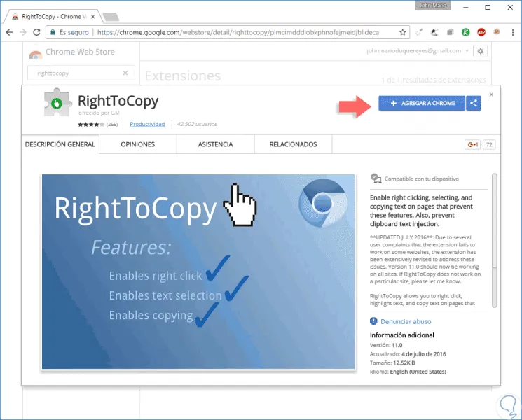Click 'Actualizado: 4 de julio de 2016'
Viewport: 522px width, 420px height.
point(408,354)
